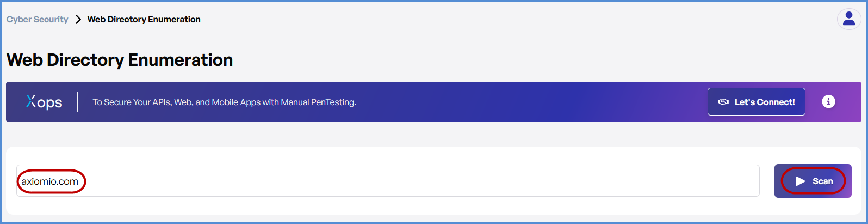The image size is (868, 224).
Task: Click empty purple area of the banner
Action: tap(517, 102)
